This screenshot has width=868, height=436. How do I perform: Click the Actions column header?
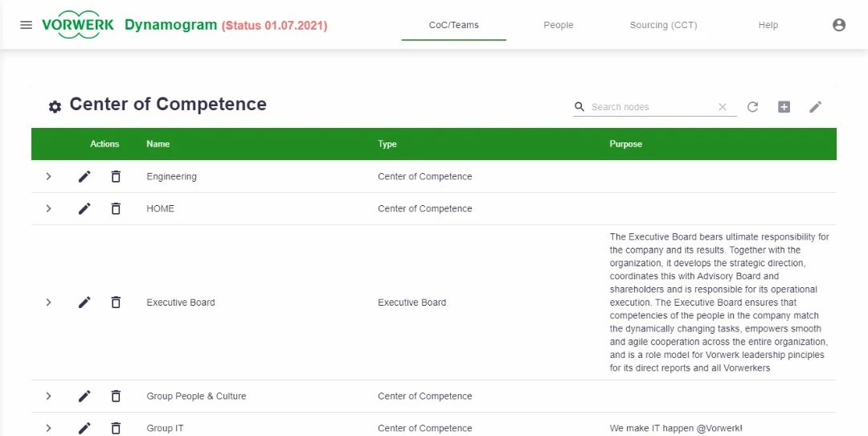click(x=104, y=144)
